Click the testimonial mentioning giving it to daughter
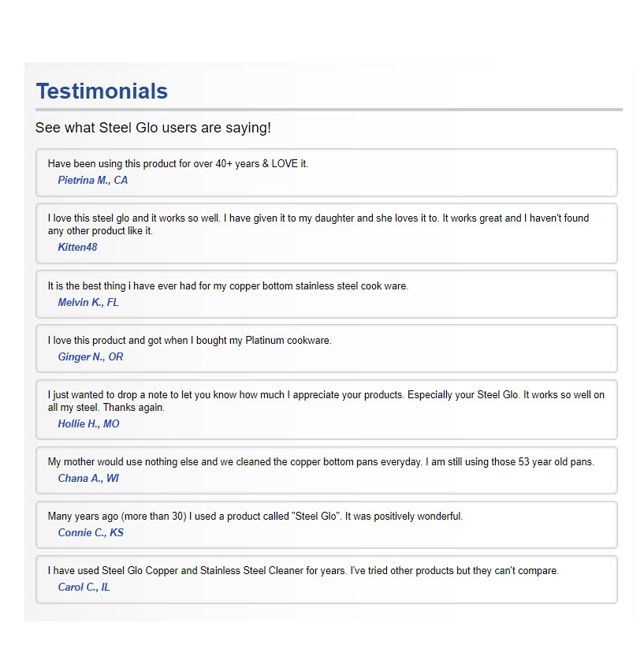Image resolution: width=644 pixels, height=664 pixels. 318,225
